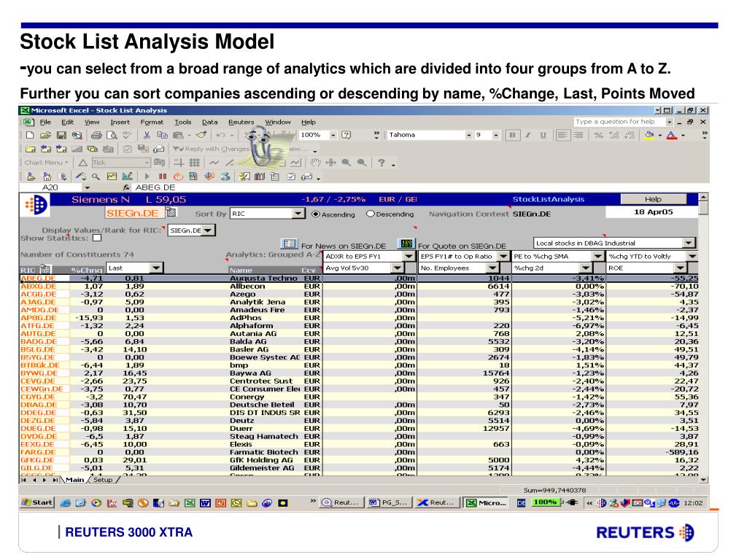Click the Quote icon for SIEGn.DE

pyautogui.click(x=407, y=244)
